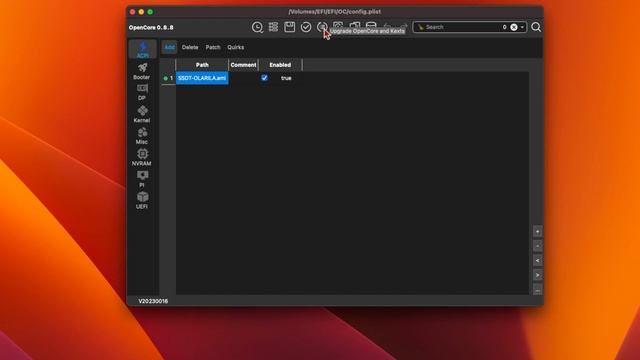Screen dimensions: 640x360
Task: Remove the selected entry with minus button
Action: tap(538, 246)
